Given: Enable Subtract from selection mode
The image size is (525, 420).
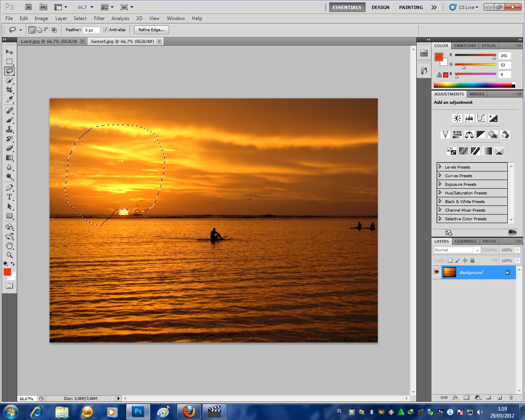Looking at the screenshot, I should point(47,30).
